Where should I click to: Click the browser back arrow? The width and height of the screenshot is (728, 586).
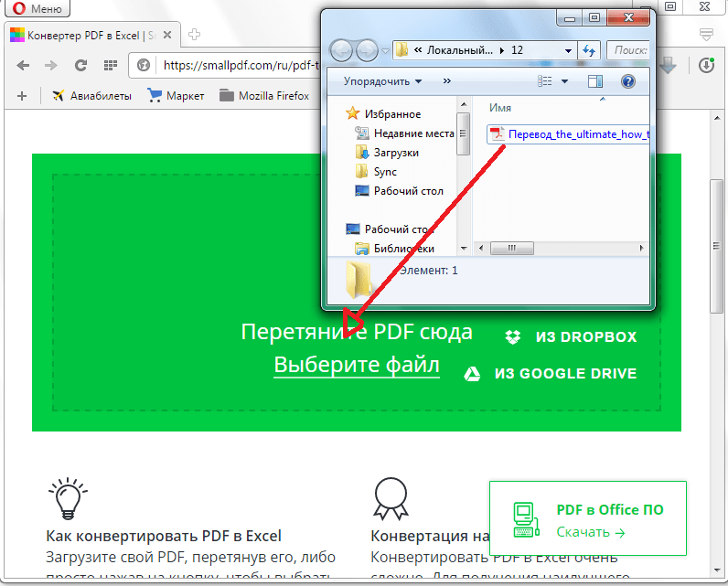(x=23, y=65)
